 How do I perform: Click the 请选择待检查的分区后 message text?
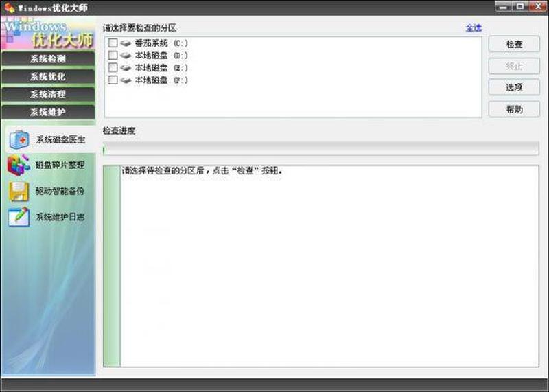click(202, 171)
